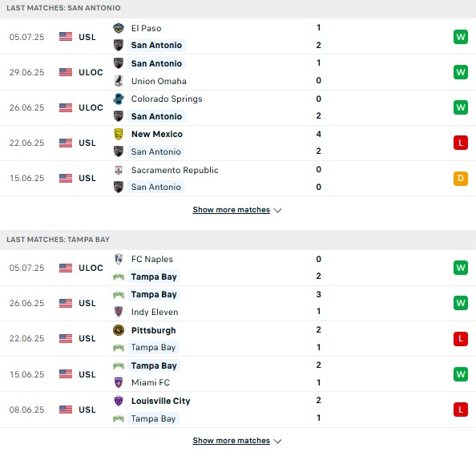Open the draw badge for Sacramento Republic match

(x=461, y=178)
